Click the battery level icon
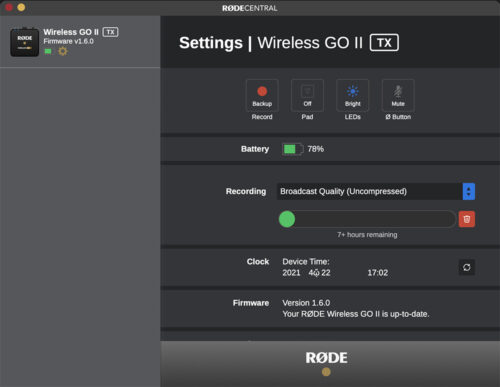Viewport: 500px width, 387px height. tap(293, 149)
